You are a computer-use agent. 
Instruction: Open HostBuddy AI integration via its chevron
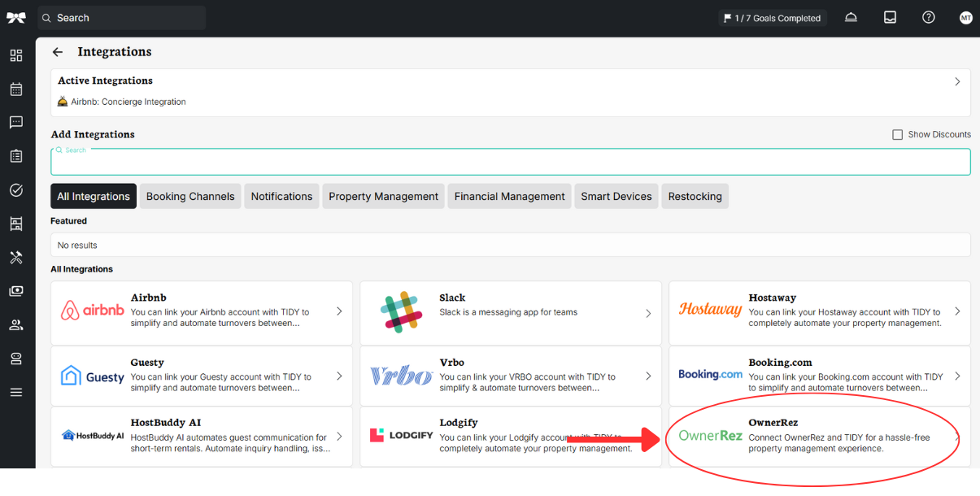[x=339, y=437]
